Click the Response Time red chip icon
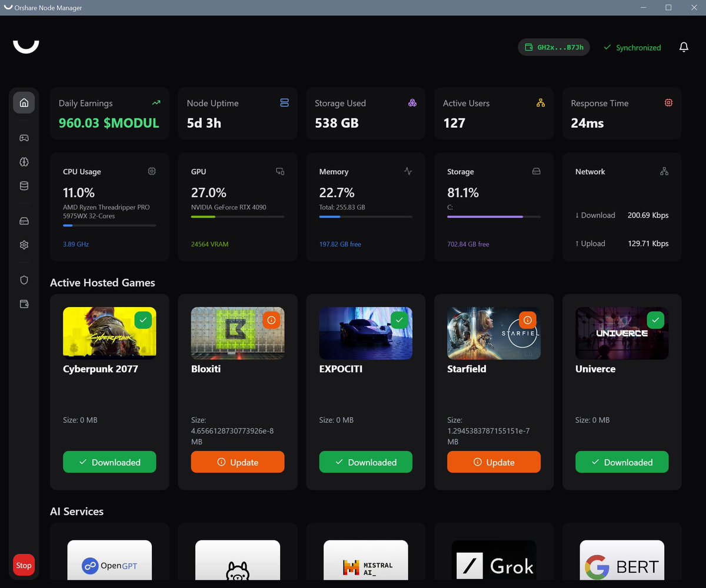Image resolution: width=706 pixels, height=588 pixels. tap(668, 102)
